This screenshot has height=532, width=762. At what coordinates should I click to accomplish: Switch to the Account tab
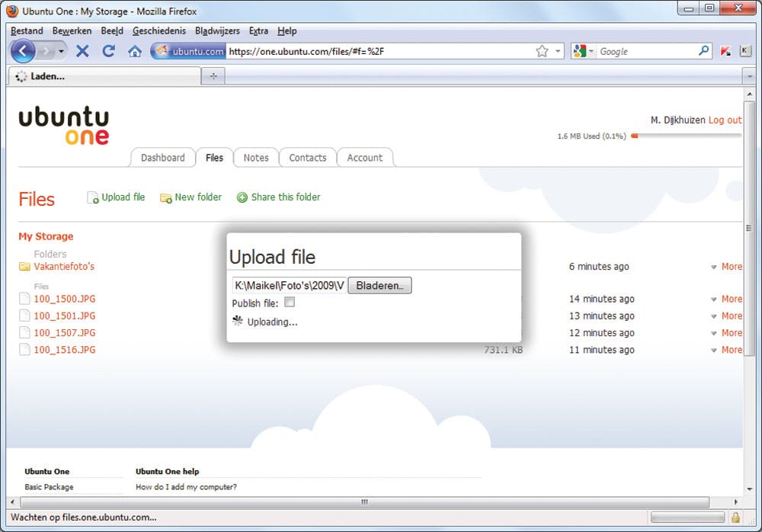point(364,158)
